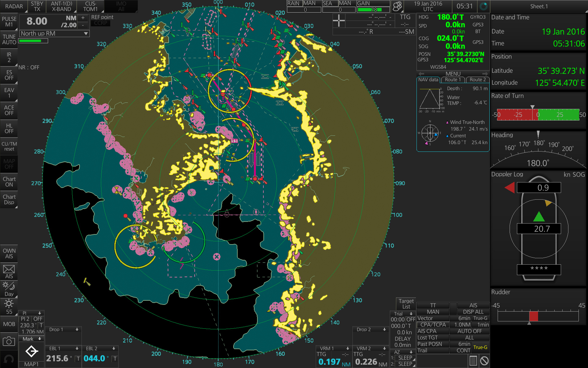Open the RADAR mode menu
588x368 pixels.
(14, 6)
